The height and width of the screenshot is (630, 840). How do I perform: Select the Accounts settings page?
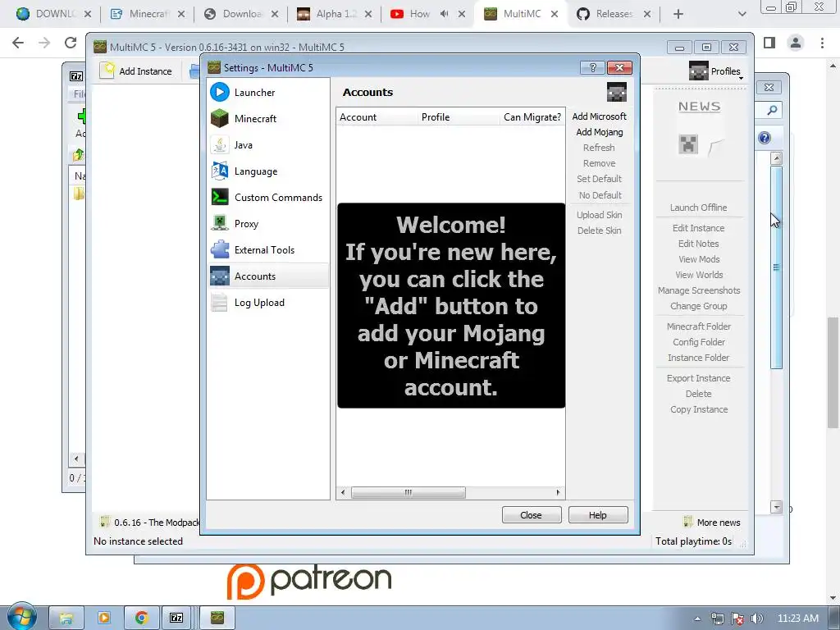pos(268,276)
